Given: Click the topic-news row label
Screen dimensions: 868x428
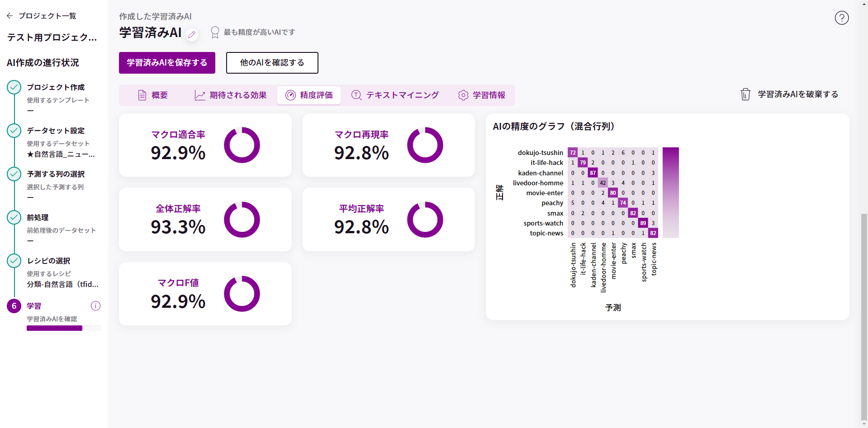Looking at the screenshot, I should pyautogui.click(x=546, y=233).
